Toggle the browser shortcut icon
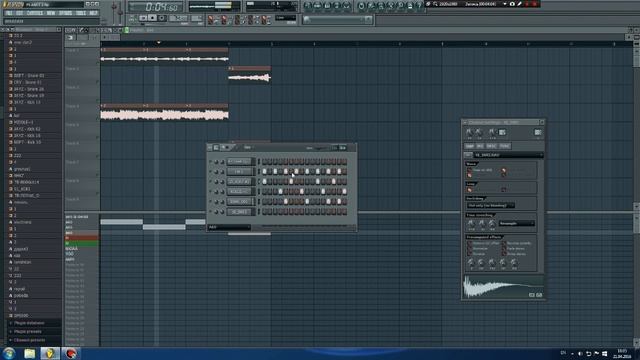 pyautogui.click(x=337, y=6)
